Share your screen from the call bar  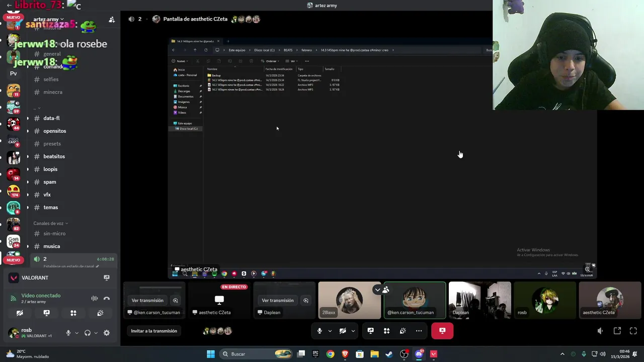tap(370, 331)
